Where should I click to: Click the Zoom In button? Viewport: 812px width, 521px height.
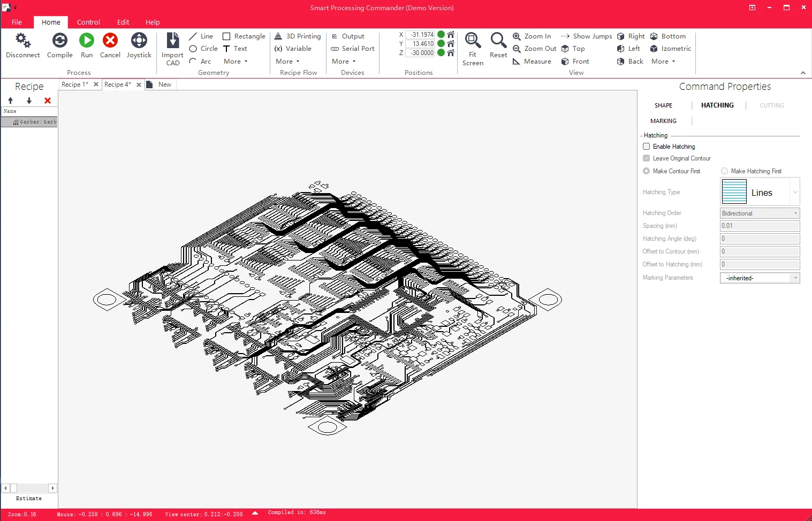(532, 36)
